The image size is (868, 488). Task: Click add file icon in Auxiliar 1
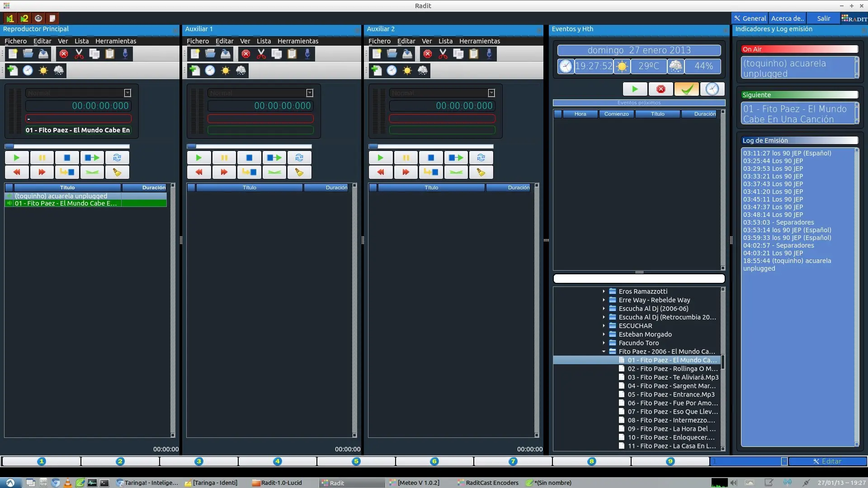click(195, 70)
